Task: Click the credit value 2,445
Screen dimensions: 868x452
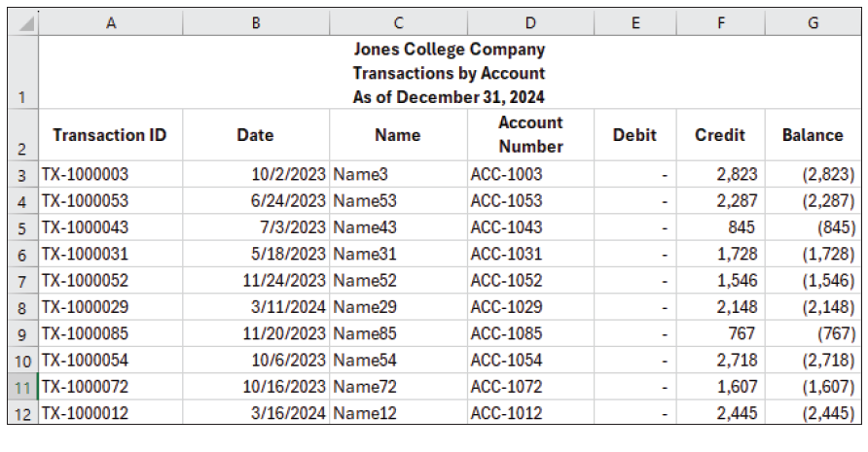Action: (x=721, y=414)
